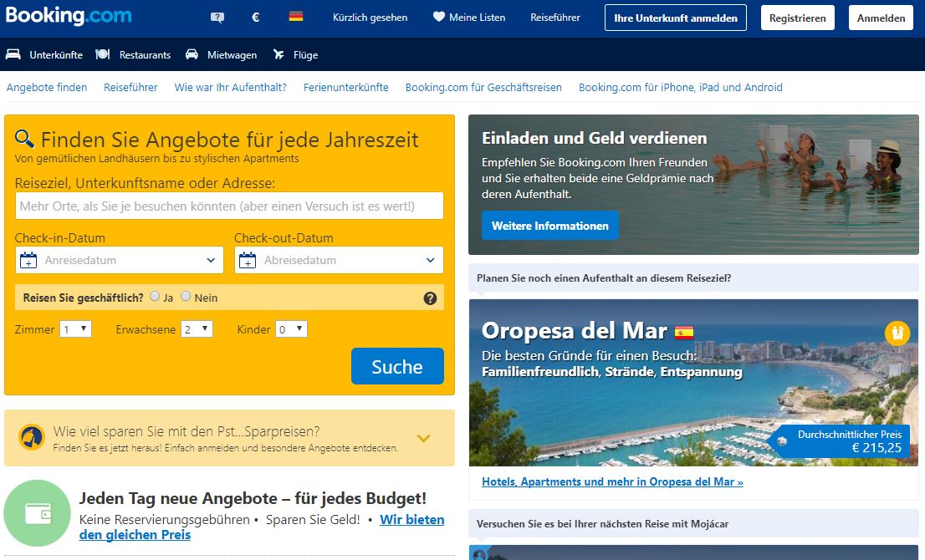Click the Wir bieten den gleichen Preis link
Screen dimensions: 925x560
(411, 519)
